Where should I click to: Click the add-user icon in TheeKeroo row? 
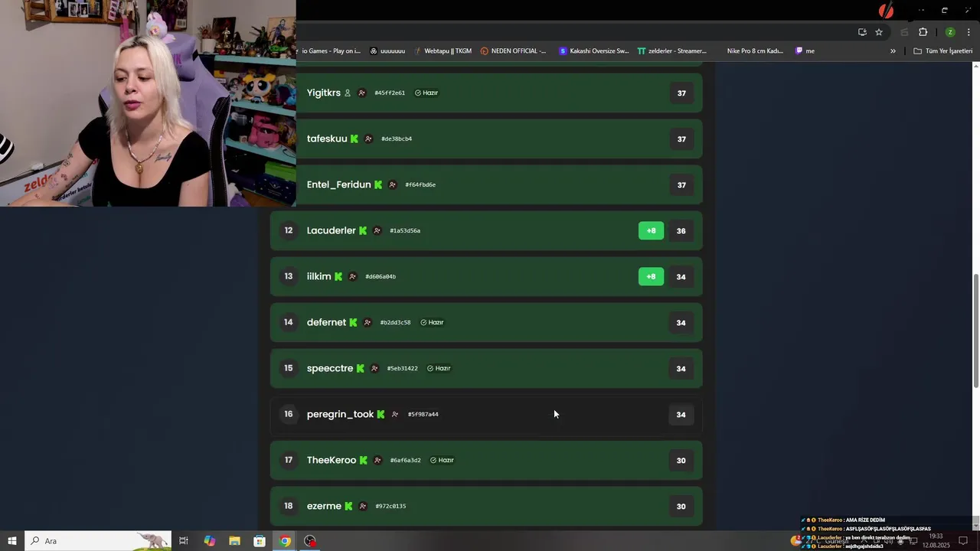[377, 460]
